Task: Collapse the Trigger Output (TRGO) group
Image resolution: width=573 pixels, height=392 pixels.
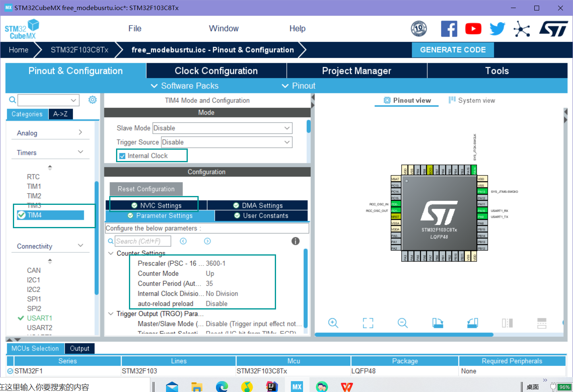Action: (x=111, y=314)
